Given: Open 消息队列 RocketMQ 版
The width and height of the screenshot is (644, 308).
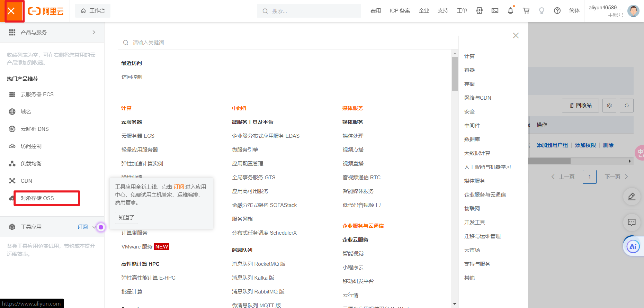Looking at the screenshot, I should 259,264.
